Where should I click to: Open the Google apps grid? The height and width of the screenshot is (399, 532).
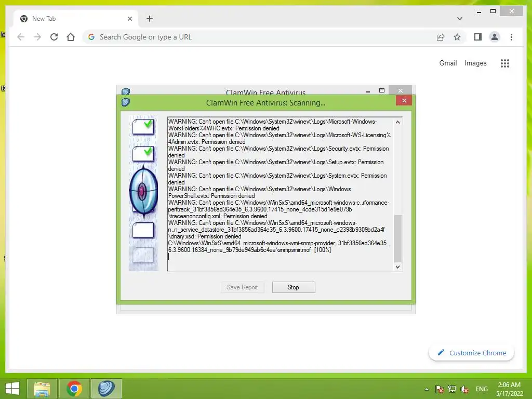click(x=505, y=63)
